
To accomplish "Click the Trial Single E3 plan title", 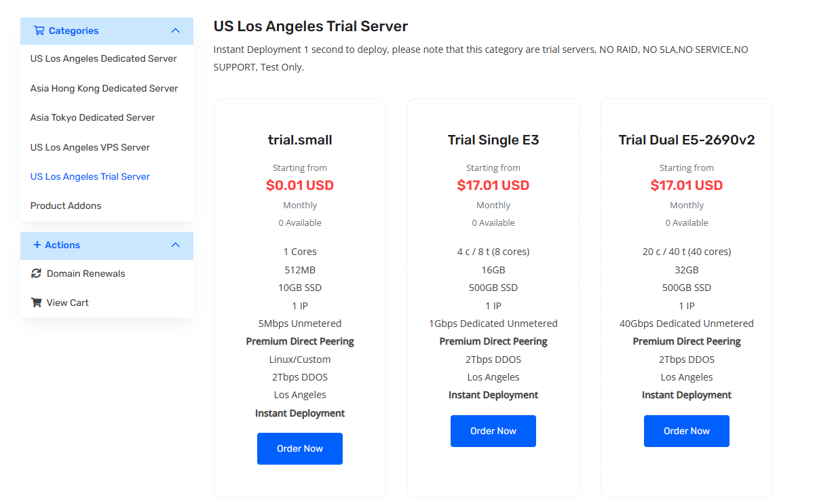I will pyautogui.click(x=493, y=140).
